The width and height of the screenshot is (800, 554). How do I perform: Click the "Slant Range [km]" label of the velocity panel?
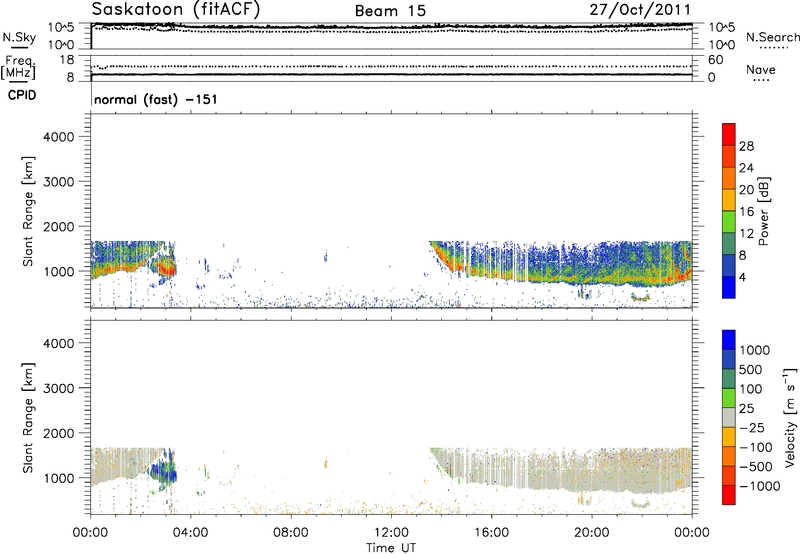(x=28, y=418)
